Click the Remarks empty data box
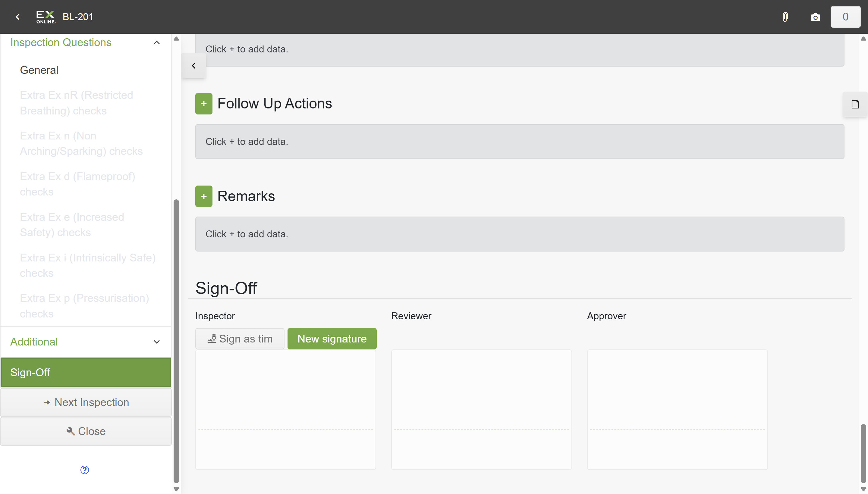This screenshot has width=868, height=494. 519,234
